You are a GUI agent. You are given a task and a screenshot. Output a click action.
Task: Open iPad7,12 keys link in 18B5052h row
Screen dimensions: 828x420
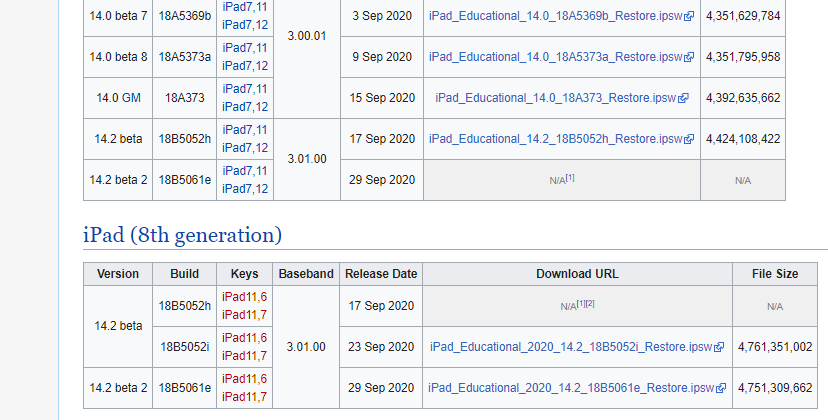(x=245, y=148)
